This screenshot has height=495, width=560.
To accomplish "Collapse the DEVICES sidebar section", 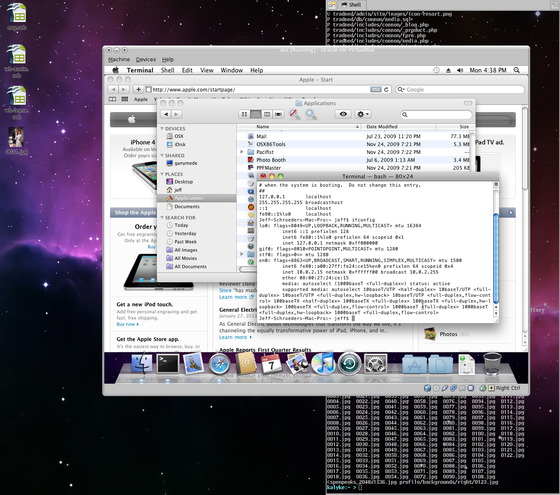I will click(x=162, y=128).
